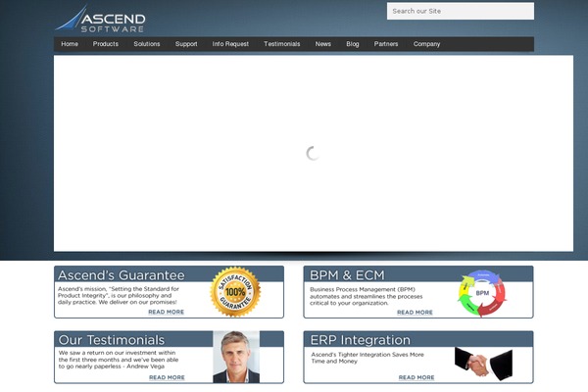Focus the Search our Site field
This screenshot has height=392, width=588.
461,11
